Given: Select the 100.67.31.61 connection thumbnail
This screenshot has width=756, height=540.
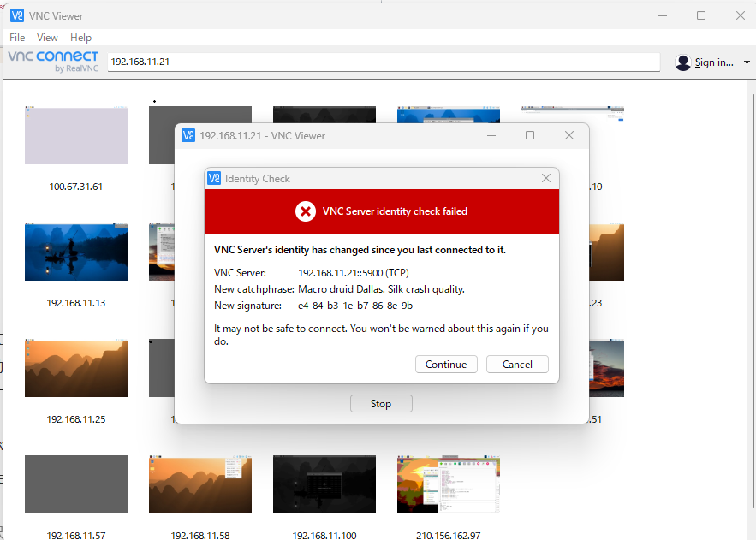Looking at the screenshot, I should 76,135.
